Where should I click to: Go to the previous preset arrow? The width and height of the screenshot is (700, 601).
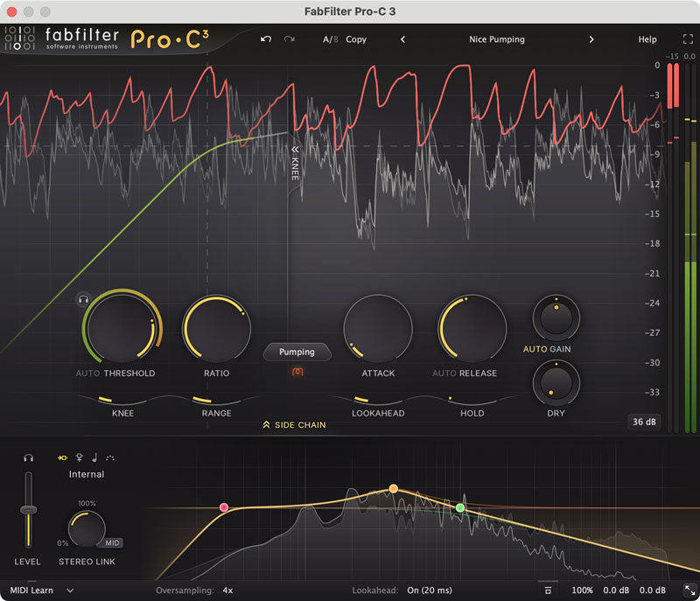pos(402,39)
